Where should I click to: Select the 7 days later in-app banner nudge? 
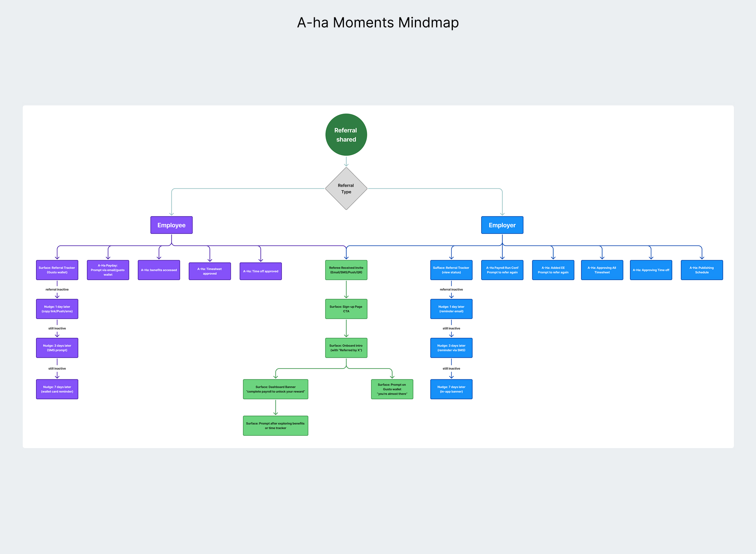[x=451, y=389]
